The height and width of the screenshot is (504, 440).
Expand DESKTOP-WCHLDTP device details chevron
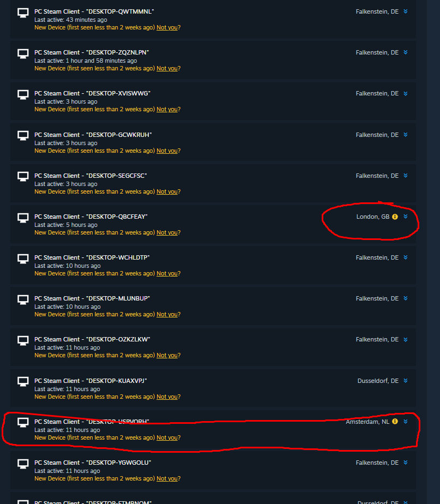406,257
